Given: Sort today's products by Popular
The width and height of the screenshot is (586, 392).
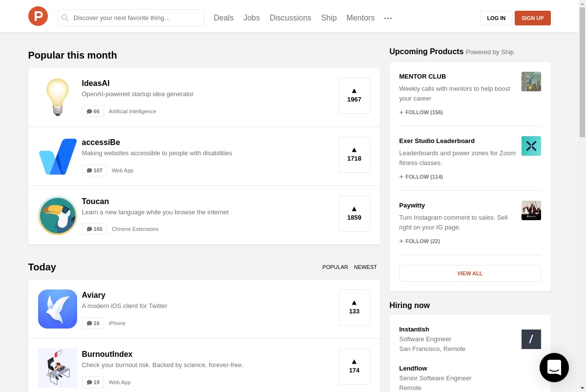Looking at the screenshot, I should coord(335,267).
